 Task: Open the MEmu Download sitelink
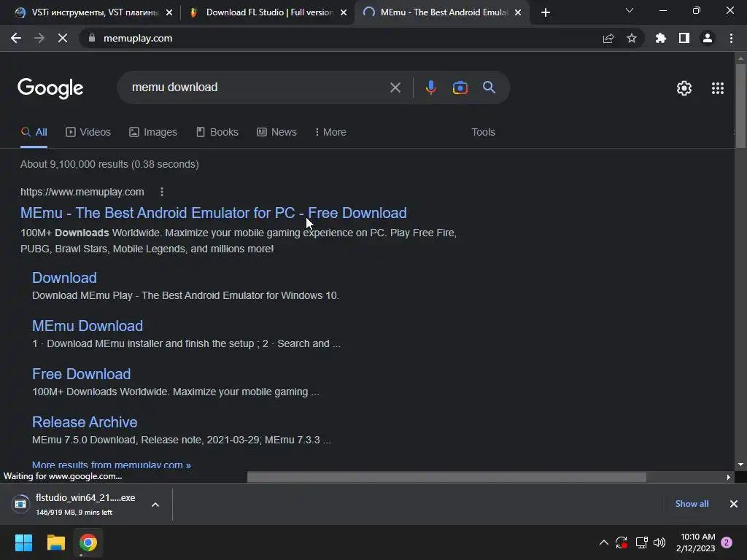[x=88, y=326]
